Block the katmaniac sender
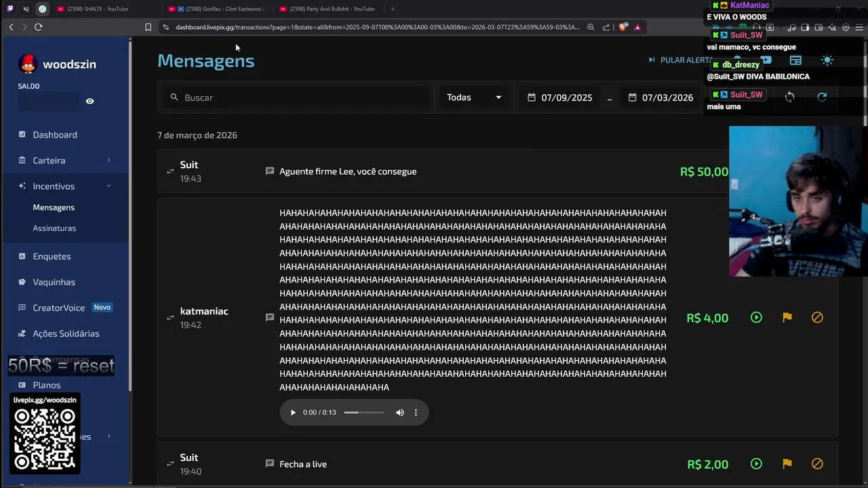Screen dimensions: 868x488 [817, 317]
